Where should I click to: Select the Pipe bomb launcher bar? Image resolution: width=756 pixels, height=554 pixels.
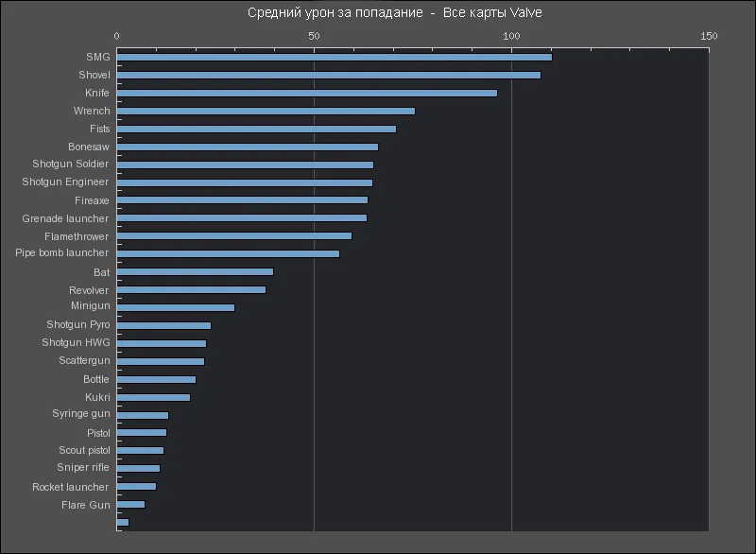(x=228, y=253)
